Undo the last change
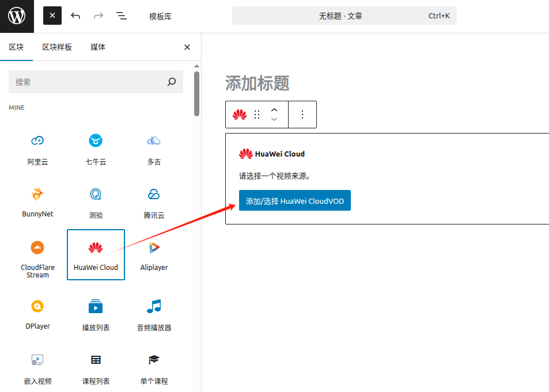Viewport: 549px width, 392px height. click(x=75, y=16)
